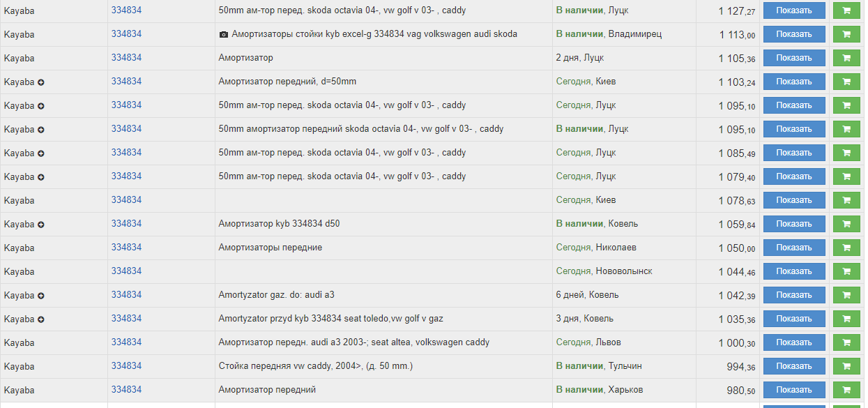Image resolution: width=868 pixels, height=408 pixels.
Task: Click cart icon for the Владимирец offer
Action: pos(846,34)
